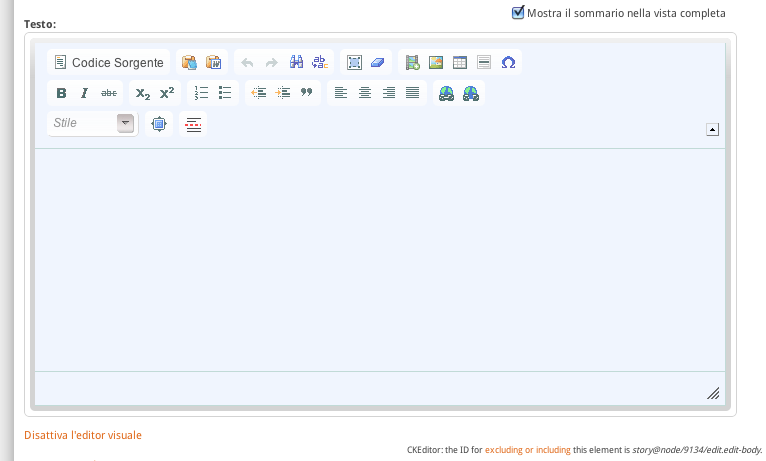Insert a bulleted list
The image size is (766, 461).
click(x=225, y=93)
